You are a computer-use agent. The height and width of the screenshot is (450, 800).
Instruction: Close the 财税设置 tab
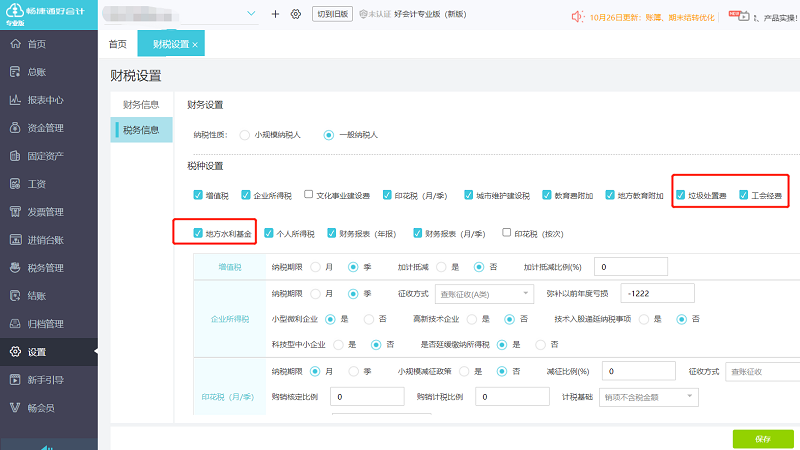point(195,45)
